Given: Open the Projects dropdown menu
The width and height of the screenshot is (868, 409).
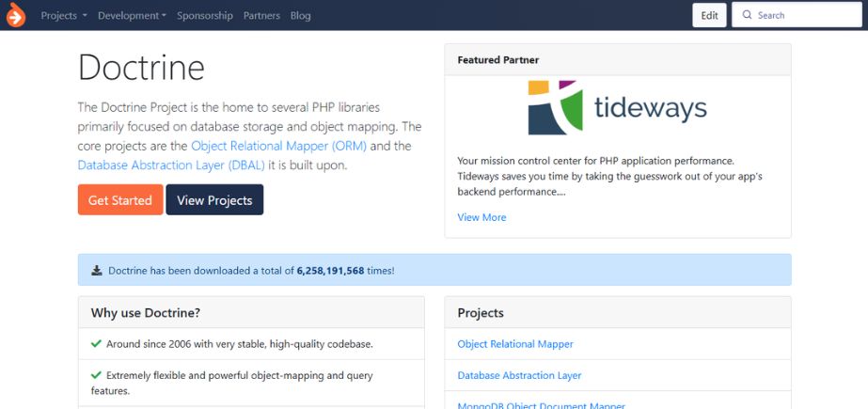Looking at the screenshot, I should coord(64,15).
